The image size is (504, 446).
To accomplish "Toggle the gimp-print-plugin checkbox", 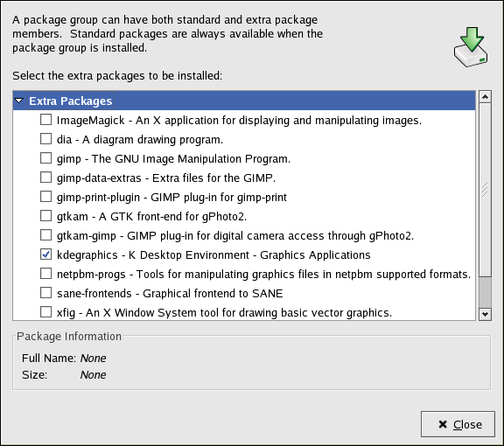I will click(x=46, y=197).
